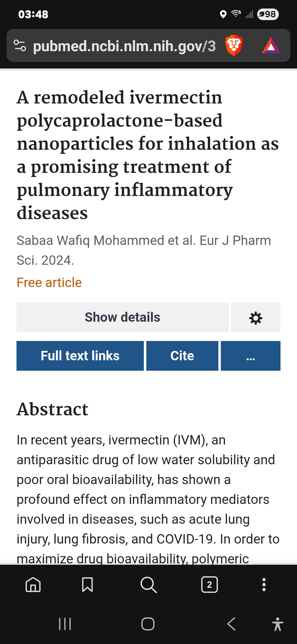Screen dimensions: 297x644
Task: Open the tab switcher showing 2 tabs
Action: click(x=209, y=584)
